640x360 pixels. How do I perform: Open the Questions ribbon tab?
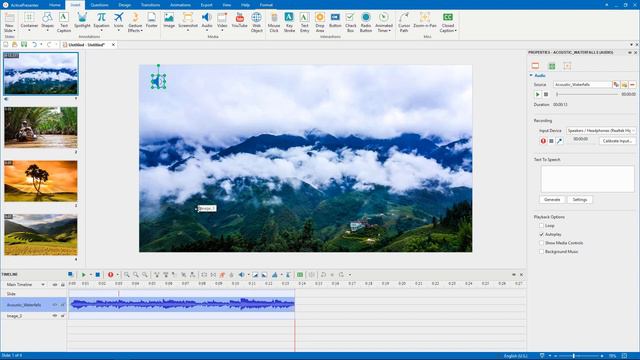[100, 5]
